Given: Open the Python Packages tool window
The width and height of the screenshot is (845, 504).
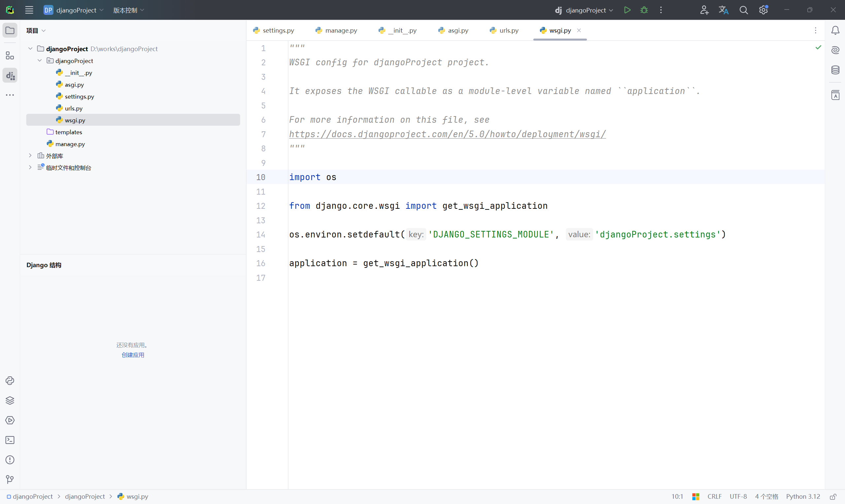Looking at the screenshot, I should coord(10,400).
